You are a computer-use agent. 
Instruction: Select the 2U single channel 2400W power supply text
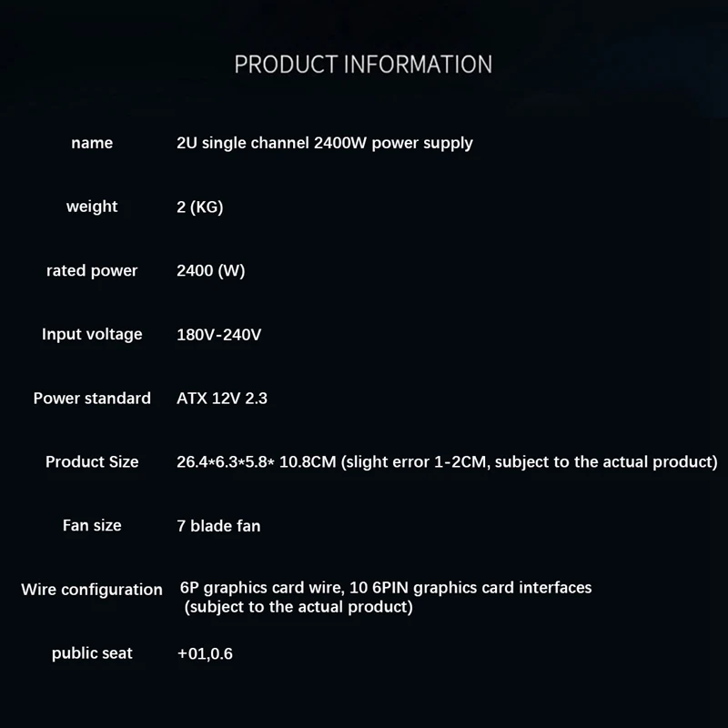pyautogui.click(x=324, y=143)
